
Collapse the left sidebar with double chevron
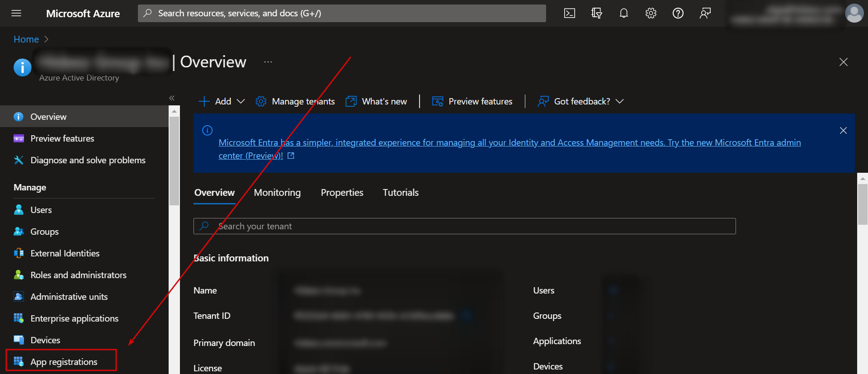pyautogui.click(x=172, y=98)
